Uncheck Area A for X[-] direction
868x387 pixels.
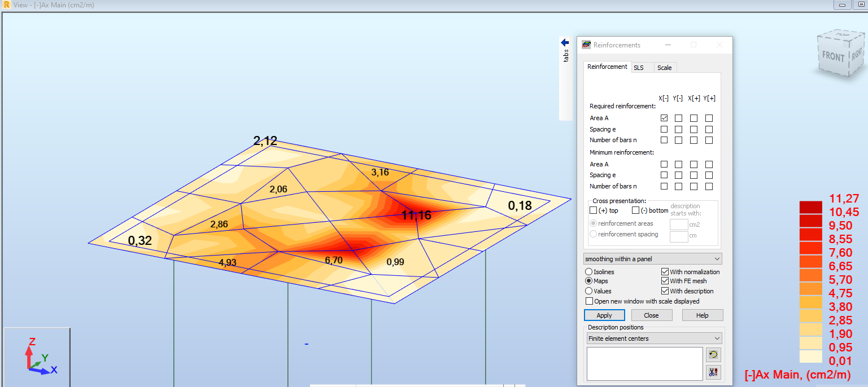coord(664,118)
